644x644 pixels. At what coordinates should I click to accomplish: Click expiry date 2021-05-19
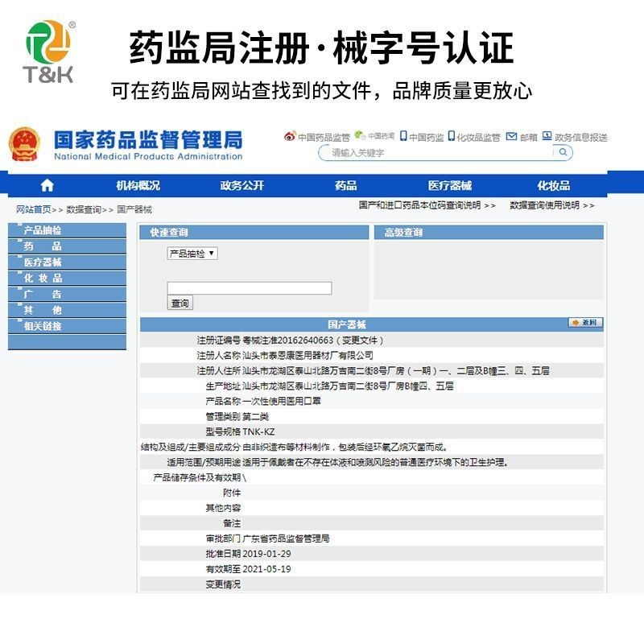click(x=266, y=569)
